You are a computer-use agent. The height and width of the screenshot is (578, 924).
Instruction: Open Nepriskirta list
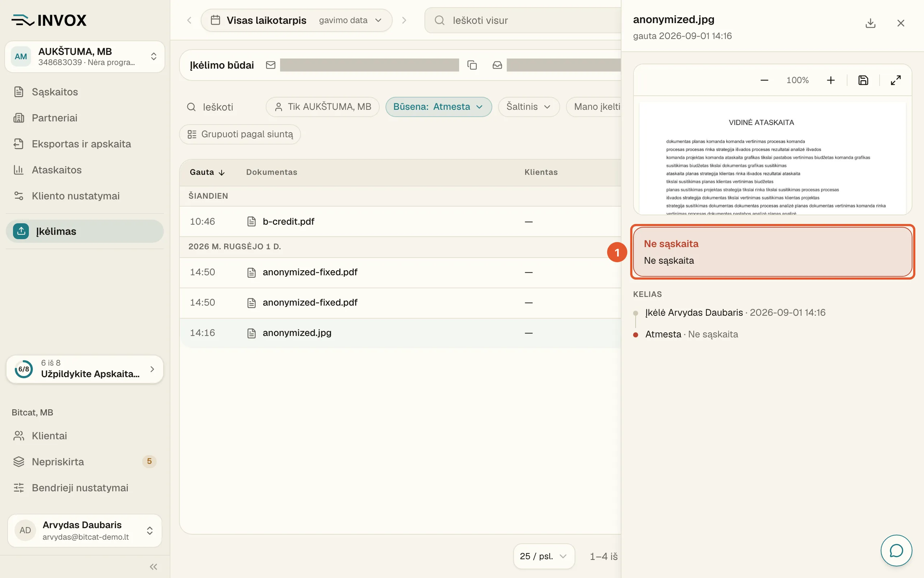tap(85, 462)
